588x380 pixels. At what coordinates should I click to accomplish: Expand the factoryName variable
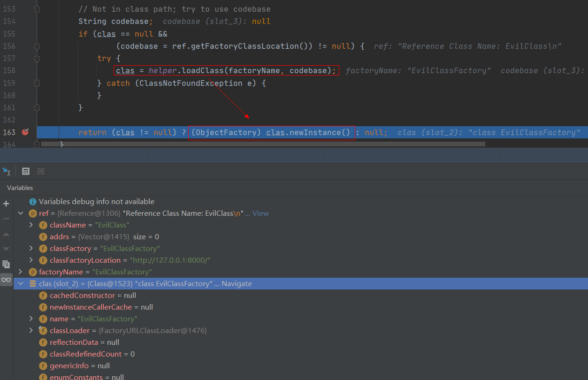point(20,272)
